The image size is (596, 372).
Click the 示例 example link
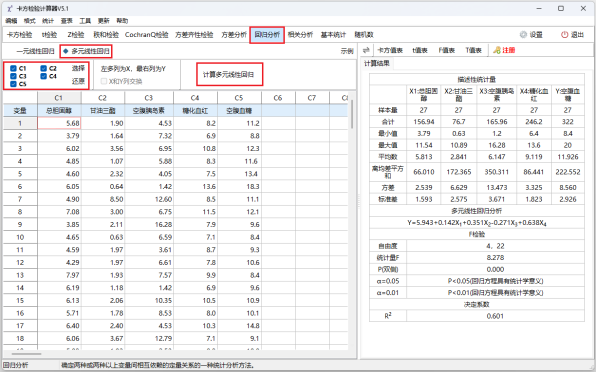point(347,51)
